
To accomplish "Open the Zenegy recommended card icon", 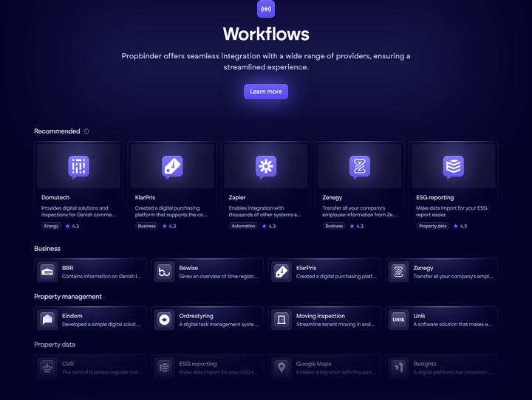I will click(x=360, y=167).
